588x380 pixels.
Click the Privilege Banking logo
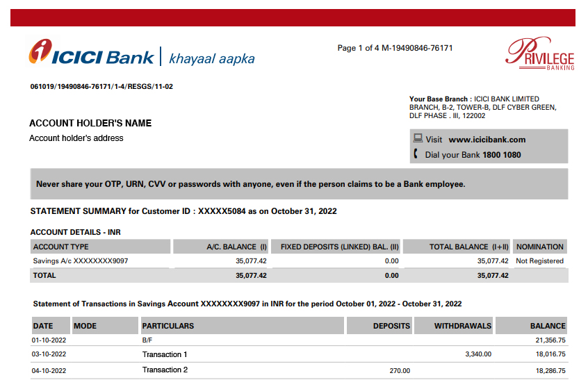pyautogui.click(x=539, y=53)
